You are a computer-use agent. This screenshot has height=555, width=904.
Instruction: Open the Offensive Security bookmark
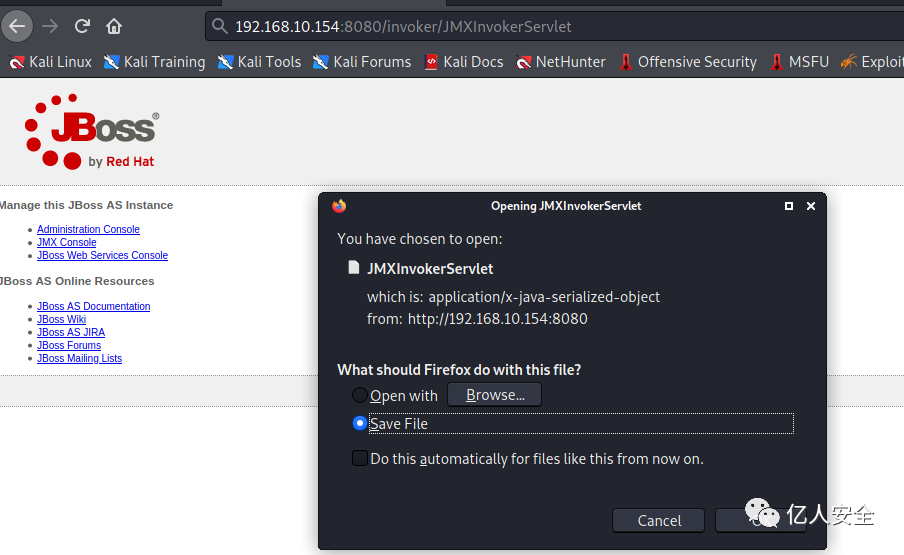pyautogui.click(x=687, y=62)
